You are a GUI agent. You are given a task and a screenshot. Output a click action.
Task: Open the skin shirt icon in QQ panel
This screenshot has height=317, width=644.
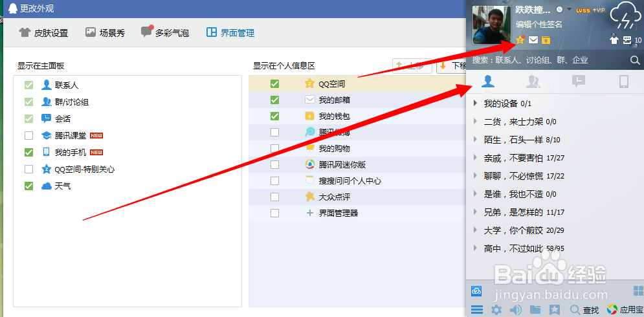pyautogui.click(x=614, y=40)
